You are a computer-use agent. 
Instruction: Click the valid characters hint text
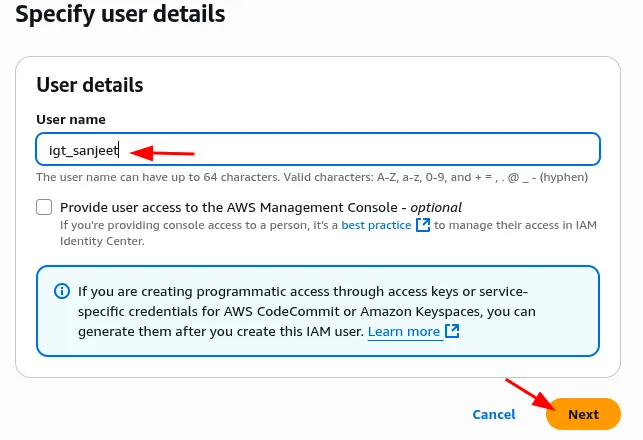click(312, 177)
